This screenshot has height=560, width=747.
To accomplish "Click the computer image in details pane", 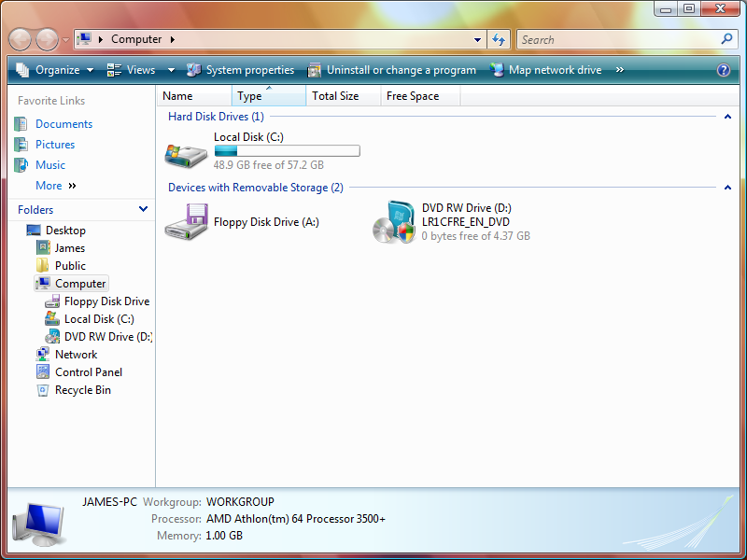I will (39, 525).
